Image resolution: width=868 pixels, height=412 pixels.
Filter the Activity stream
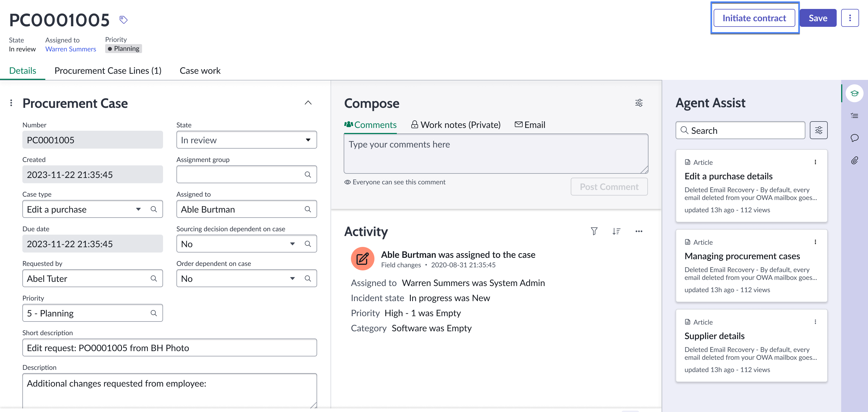[x=594, y=231]
